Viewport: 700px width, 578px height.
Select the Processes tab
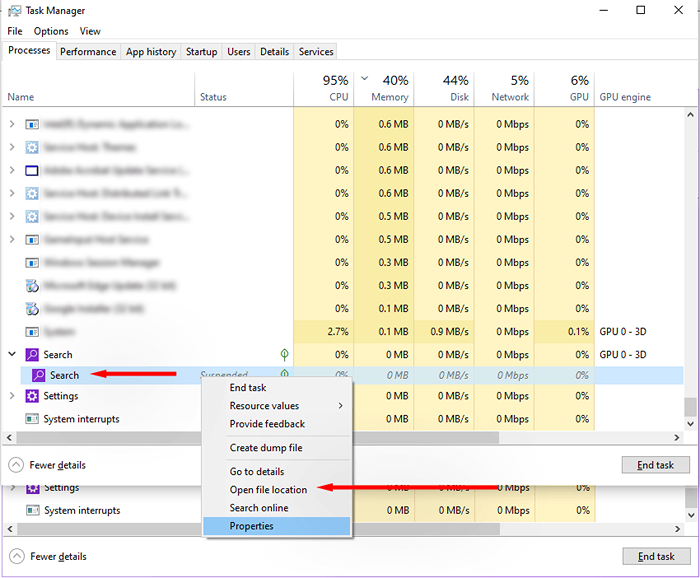coord(29,50)
